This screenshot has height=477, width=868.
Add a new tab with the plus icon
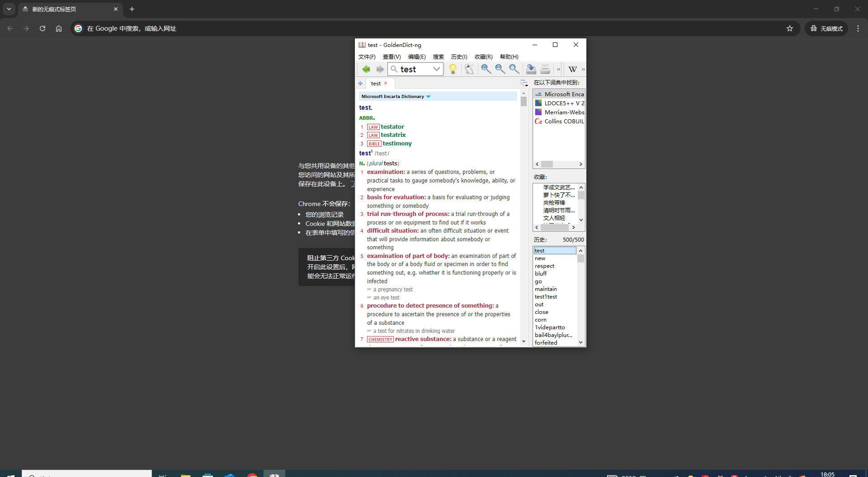[360, 83]
